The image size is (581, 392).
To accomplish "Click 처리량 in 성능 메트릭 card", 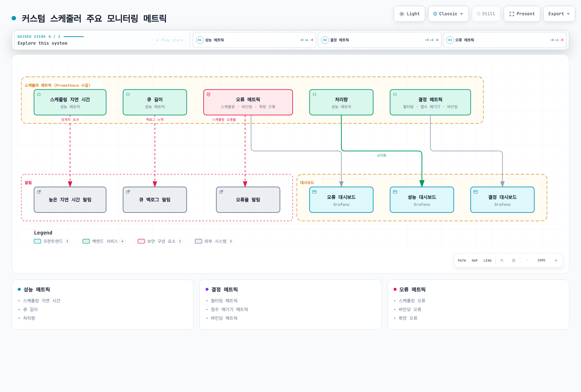I will point(29,318).
